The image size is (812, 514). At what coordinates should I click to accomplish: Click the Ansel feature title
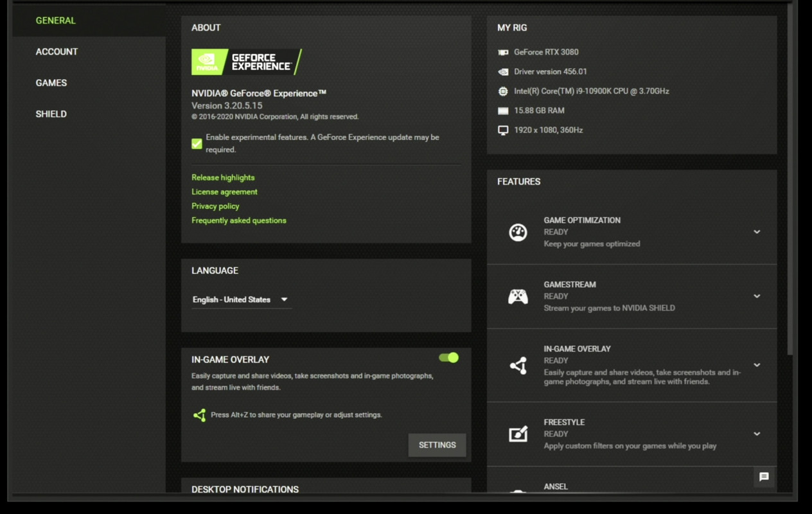tap(556, 487)
